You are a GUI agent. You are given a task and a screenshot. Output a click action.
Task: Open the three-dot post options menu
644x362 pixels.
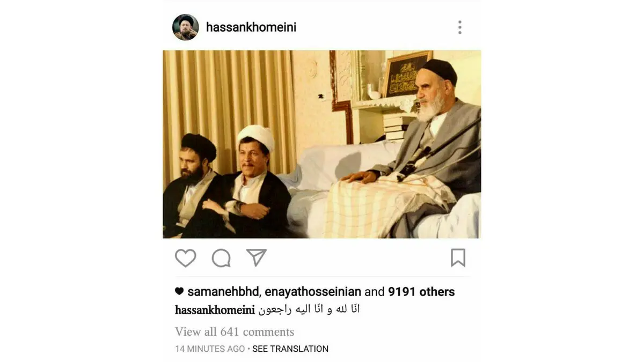(459, 27)
